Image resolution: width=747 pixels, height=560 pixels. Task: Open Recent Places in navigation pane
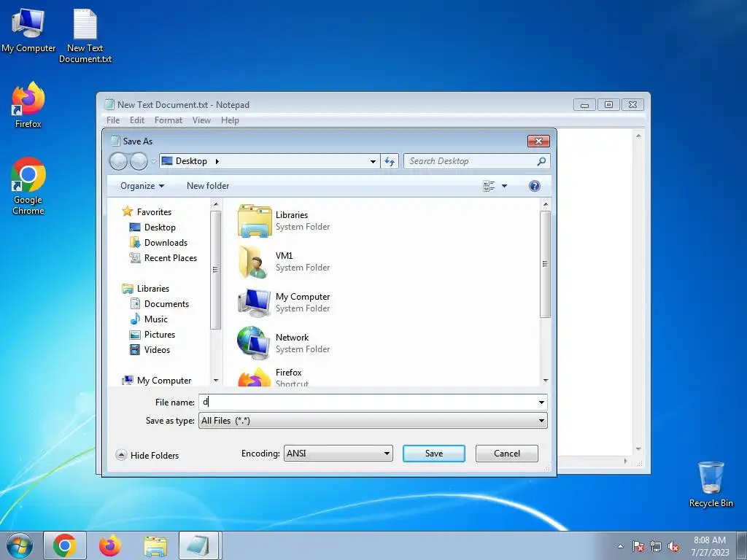coord(170,257)
